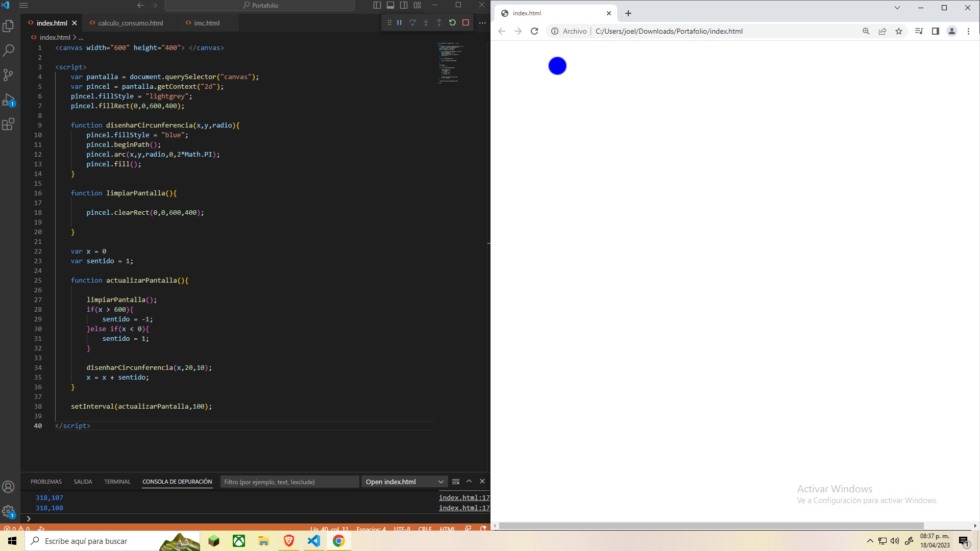Click the debug Step Out icon

point(439,22)
